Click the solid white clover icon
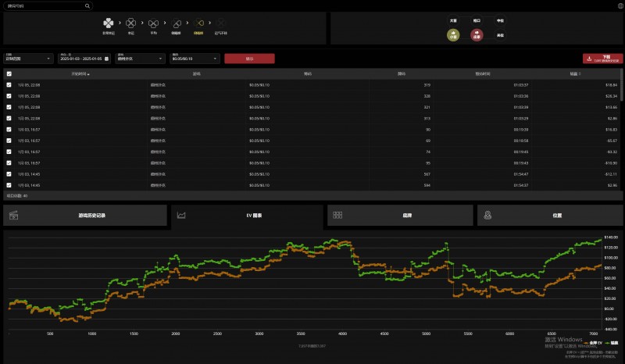The height and width of the screenshot is (364, 625). pyautogui.click(x=108, y=23)
